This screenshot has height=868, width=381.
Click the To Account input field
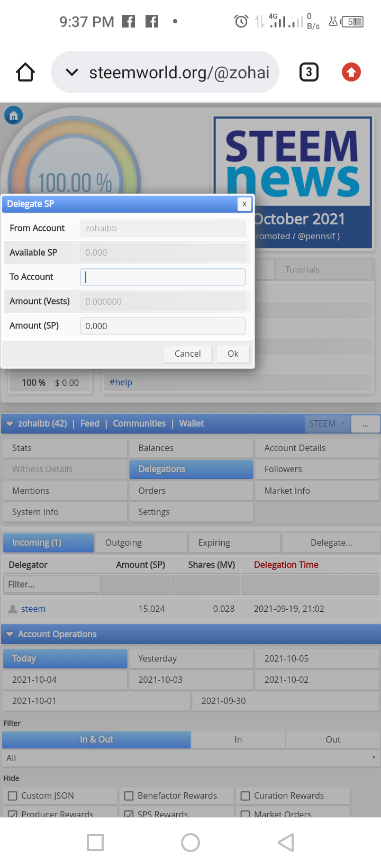coord(163,277)
